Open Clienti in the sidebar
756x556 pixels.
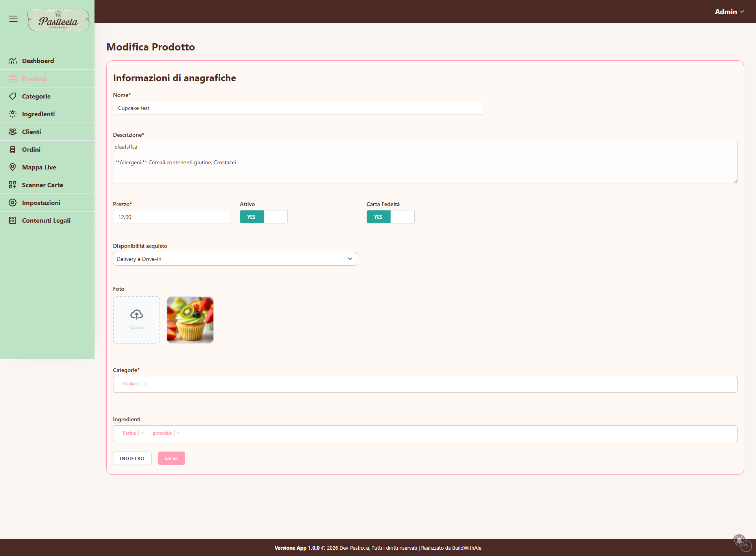tap(47, 132)
